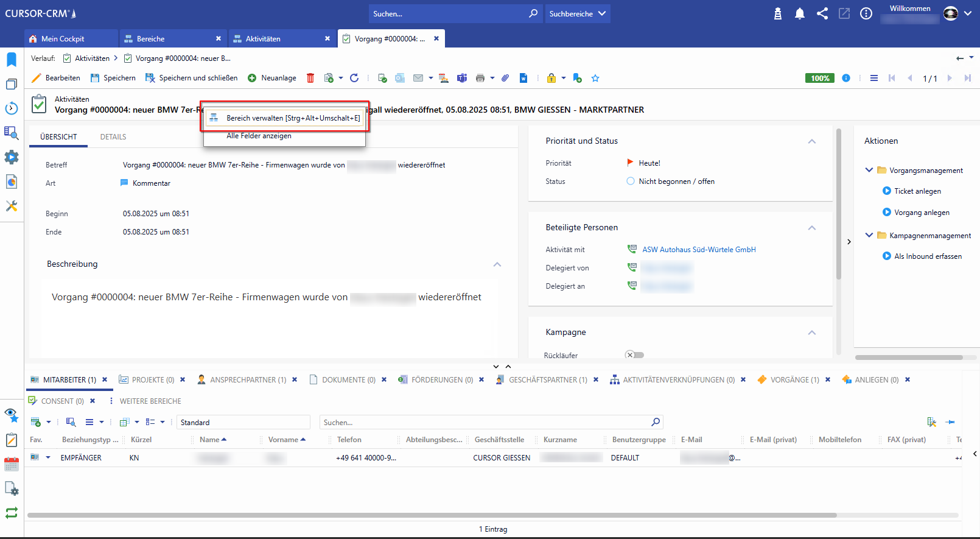Click Speichern und schließen button
This screenshot has height=539, width=980.
192,78
